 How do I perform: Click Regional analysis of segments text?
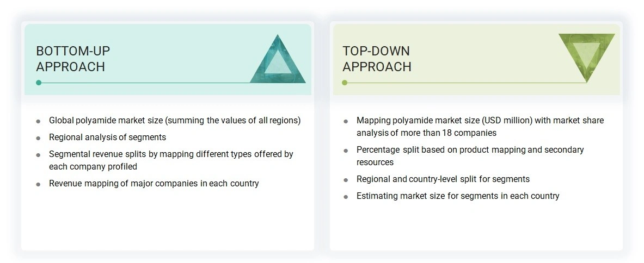pyautogui.click(x=107, y=137)
